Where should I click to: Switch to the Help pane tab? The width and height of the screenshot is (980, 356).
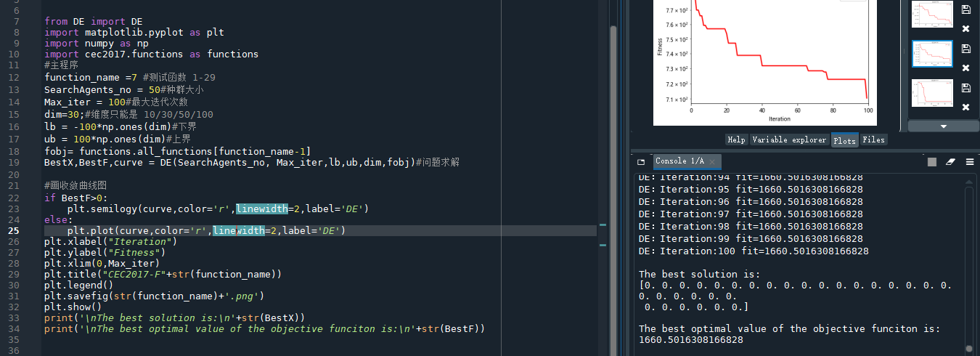click(736, 139)
